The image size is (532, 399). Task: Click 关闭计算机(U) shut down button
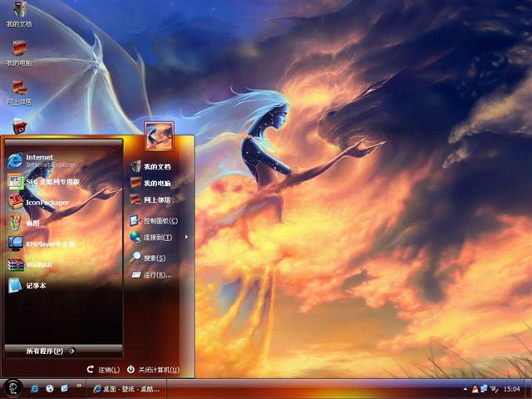(x=153, y=369)
